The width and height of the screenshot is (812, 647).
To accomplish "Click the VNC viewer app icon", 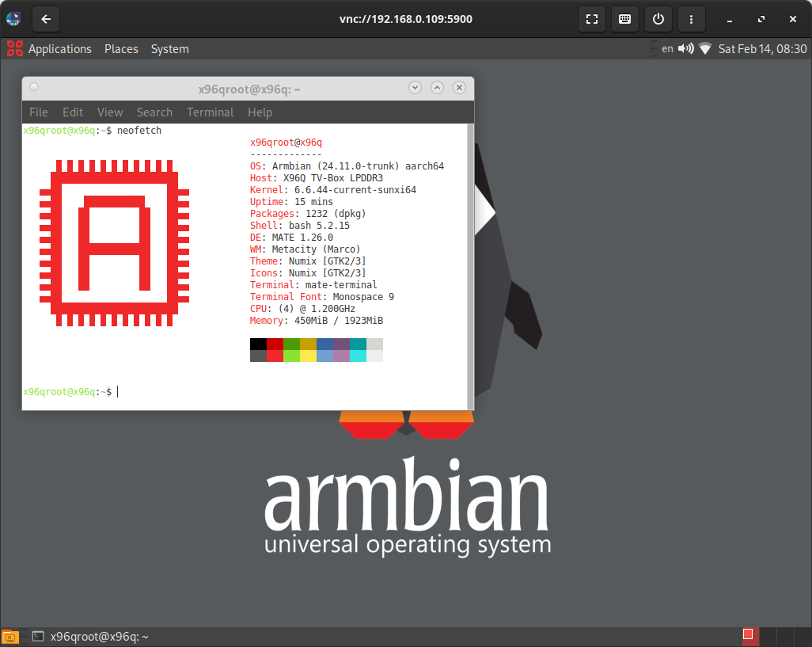I will [x=13, y=19].
